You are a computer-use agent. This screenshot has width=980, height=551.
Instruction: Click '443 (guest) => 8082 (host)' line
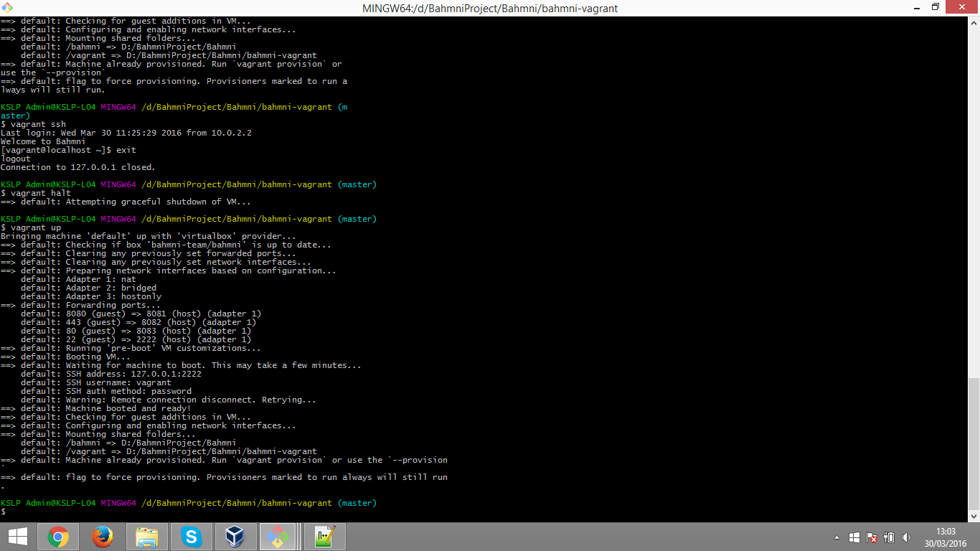(138, 322)
